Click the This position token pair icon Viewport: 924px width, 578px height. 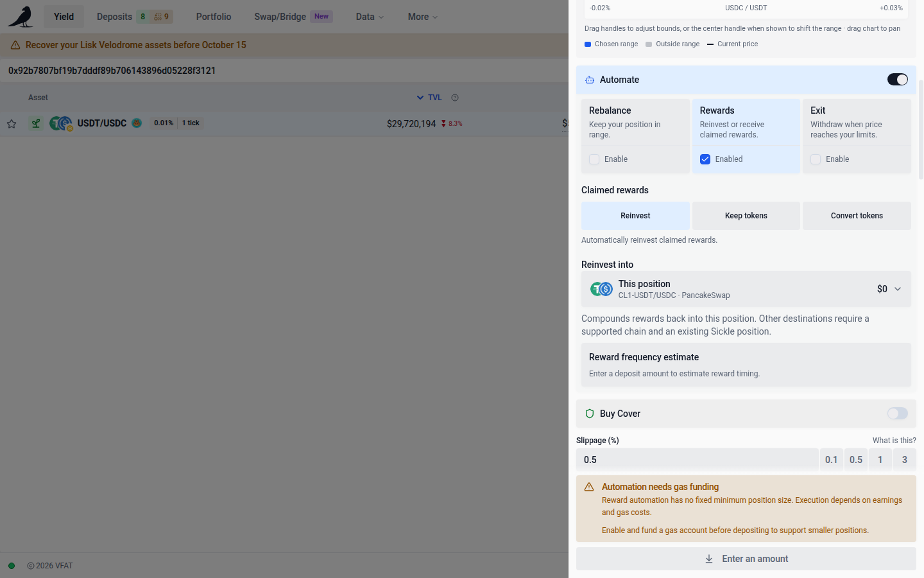click(602, 289)
